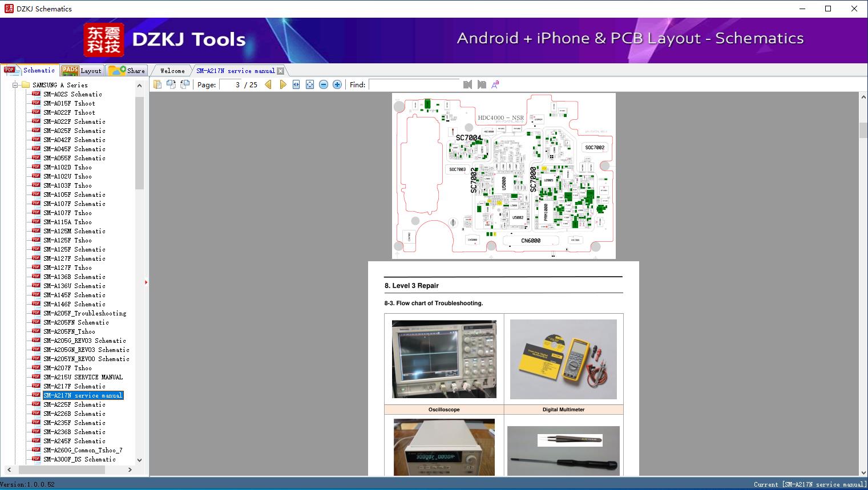Click the document viewer scroll-up arrow
Screen dimensions: 868x490
863,98
